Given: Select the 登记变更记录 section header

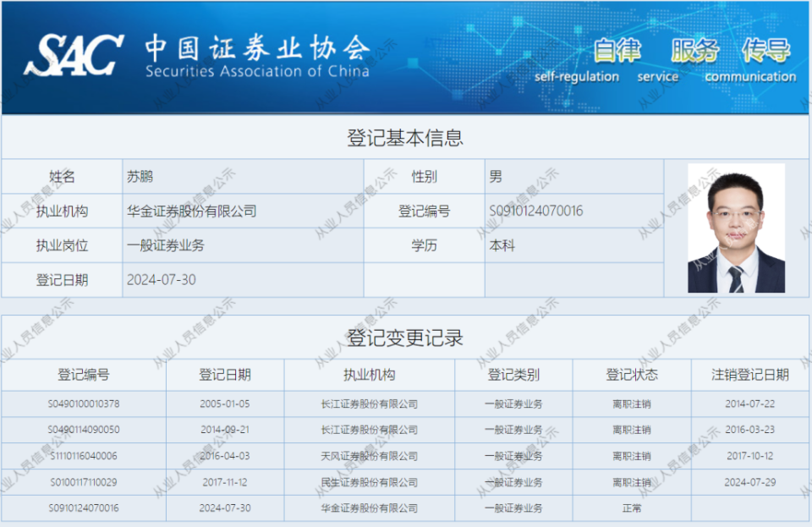Looking at the screenshot, I should 406,335.
